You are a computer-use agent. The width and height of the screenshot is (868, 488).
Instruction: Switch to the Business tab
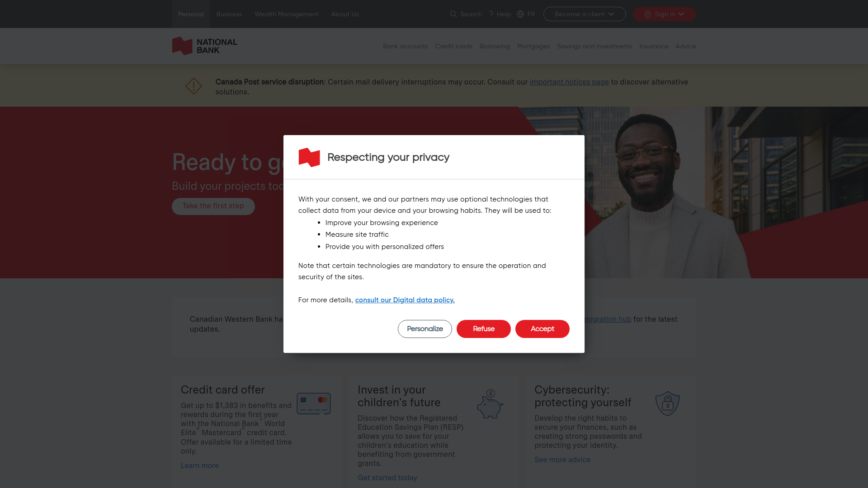(229, 14)
